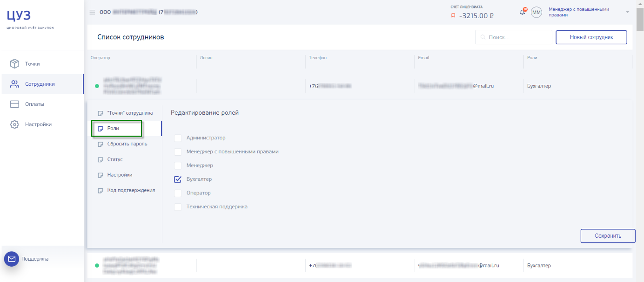This screenshot has height=282, width=644.
Task: Uncheck the Бухгалтер role checkbox
Action: (x=178, y=179)
